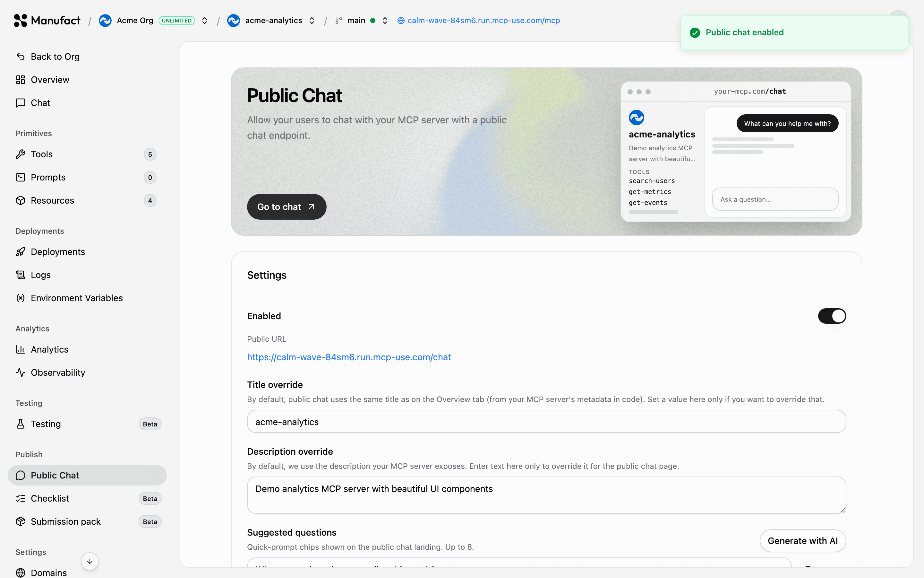This screenshot has width=924, height=578.
Task: Click the search-users tool in preview
Action: 652,181
